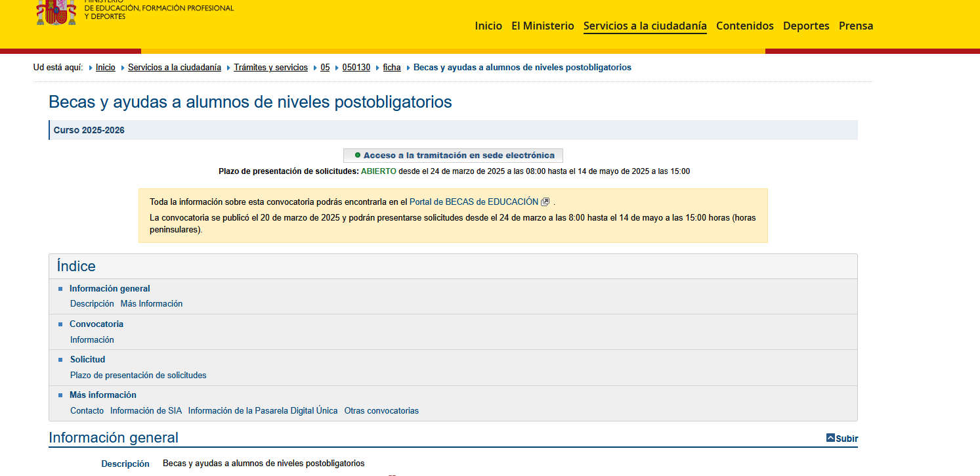
Task: Click external link icon beside Portal de BECAS
Action: click(x=545, y=202)
